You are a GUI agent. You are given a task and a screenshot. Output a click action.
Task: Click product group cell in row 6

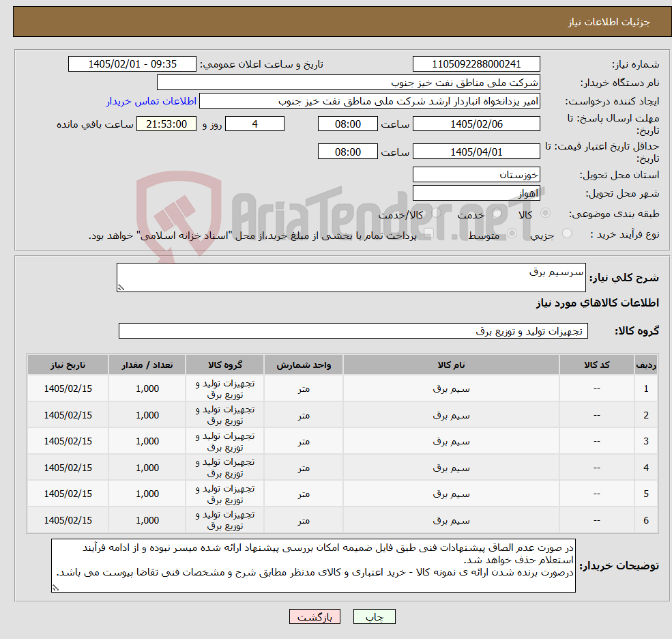(x=225, y=520)
